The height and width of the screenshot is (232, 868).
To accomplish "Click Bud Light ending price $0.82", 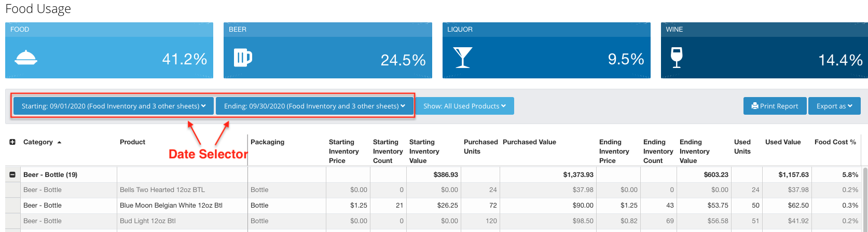I will point(629,221).
